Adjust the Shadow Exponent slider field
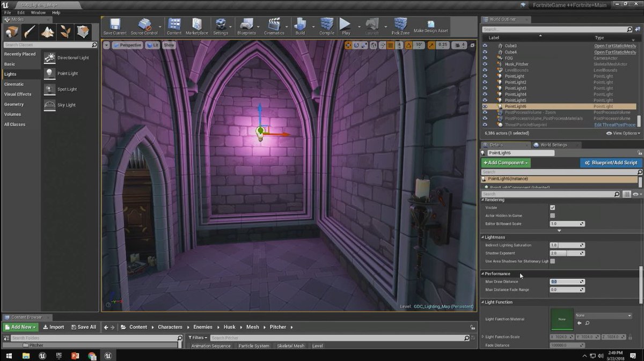Screen dimensions: 644x361 (567, 253)
